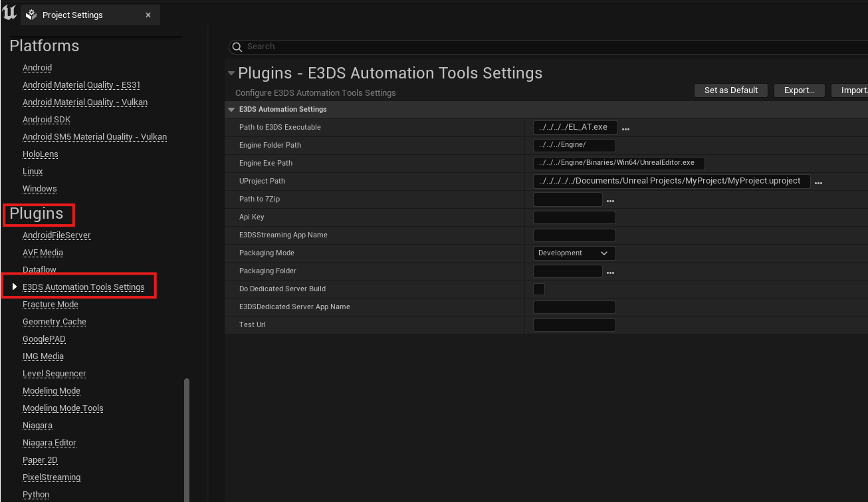Click the arrow beside E3DS Automation Tools Settings
Screen dimensions: 868x502
15,287
